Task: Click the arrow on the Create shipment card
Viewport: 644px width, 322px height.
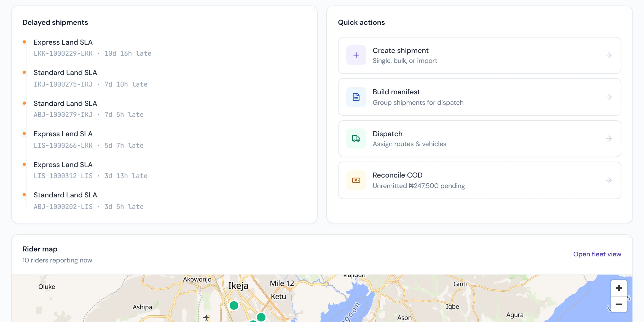Action: tap(609, 55)
